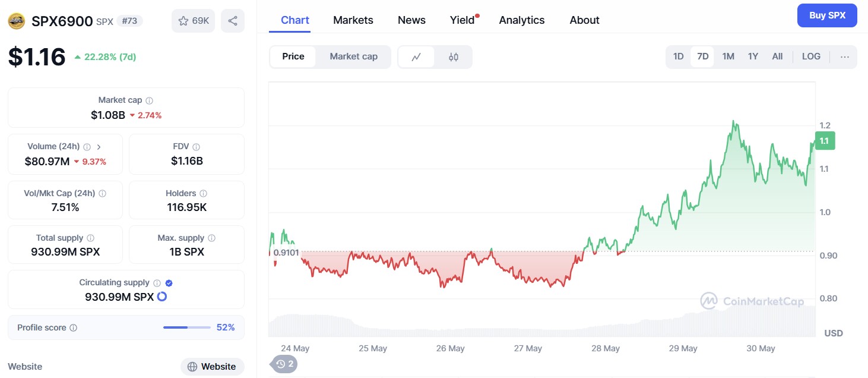Click the Market cap info icon
The width and height of the screenshot is (868, 378).
[150, 101]
